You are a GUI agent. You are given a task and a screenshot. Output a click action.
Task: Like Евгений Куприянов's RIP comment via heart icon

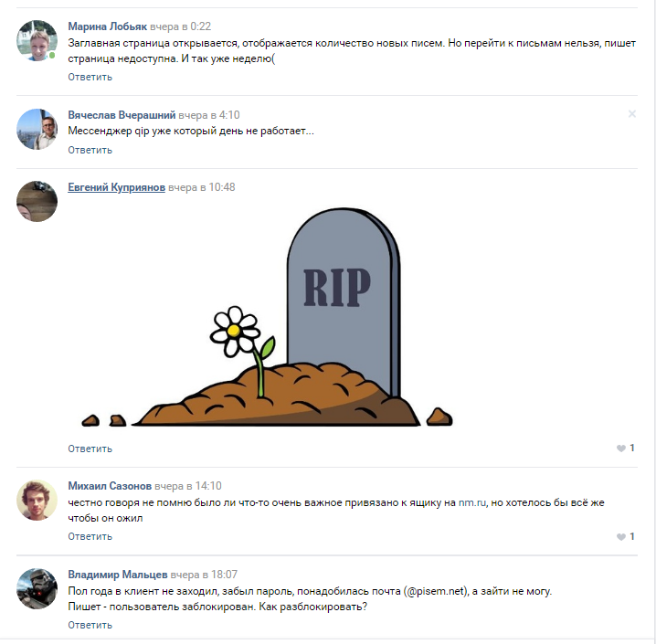[621, 449]
